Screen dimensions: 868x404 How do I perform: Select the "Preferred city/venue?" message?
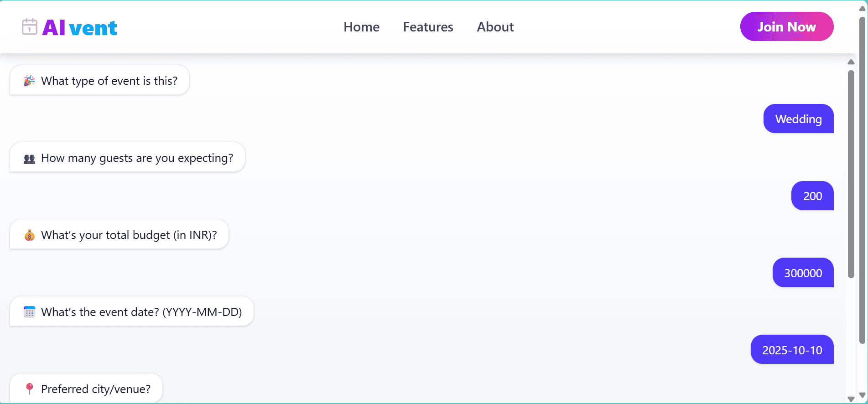86,388
